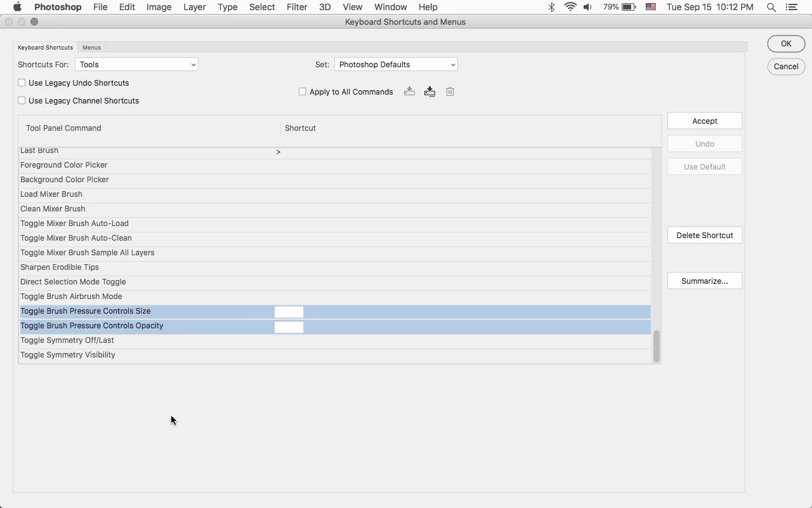Click shortcut field for Brush Pressure Controls Size
812x508 pixels.
click(289, 312)
